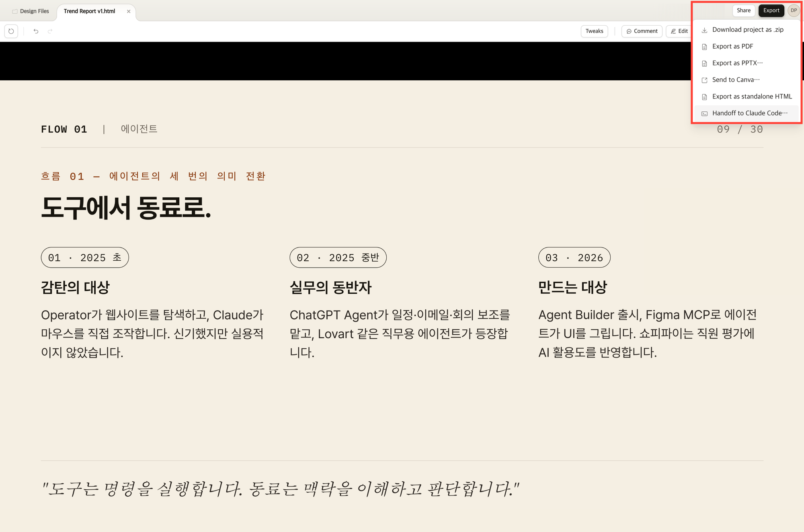Select Handoff to Claude Code entry
Viewport: 804px width, 532px height.
749,113
